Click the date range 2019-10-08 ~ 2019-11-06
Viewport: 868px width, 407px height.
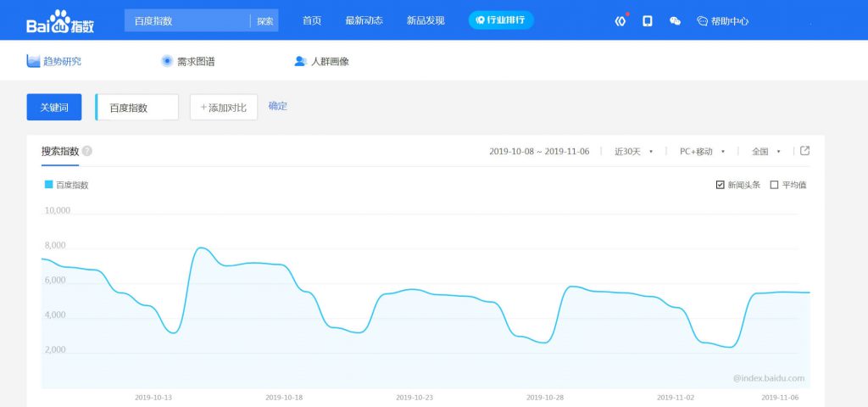coord(538,152)
